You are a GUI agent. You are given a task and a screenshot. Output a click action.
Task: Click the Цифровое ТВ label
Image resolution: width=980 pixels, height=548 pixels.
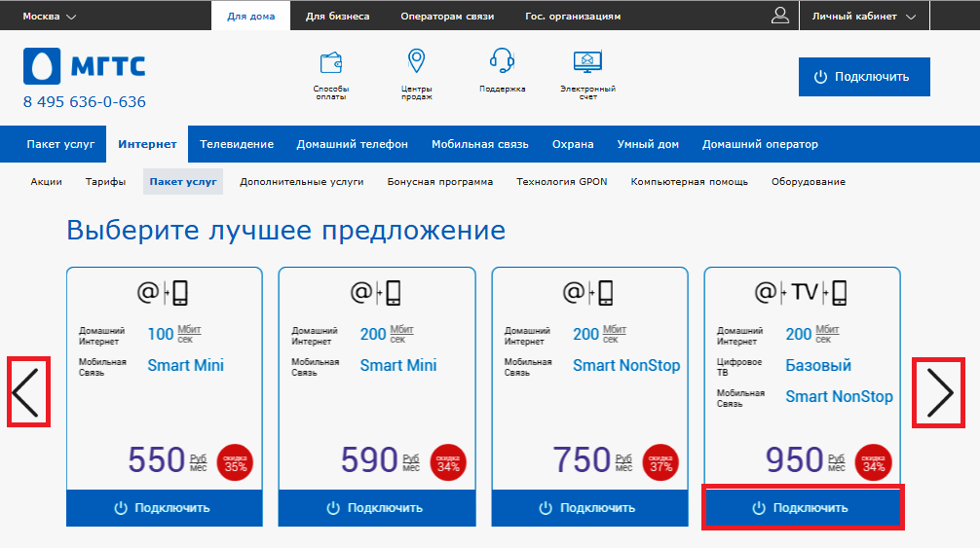click(x=739, y=367)
